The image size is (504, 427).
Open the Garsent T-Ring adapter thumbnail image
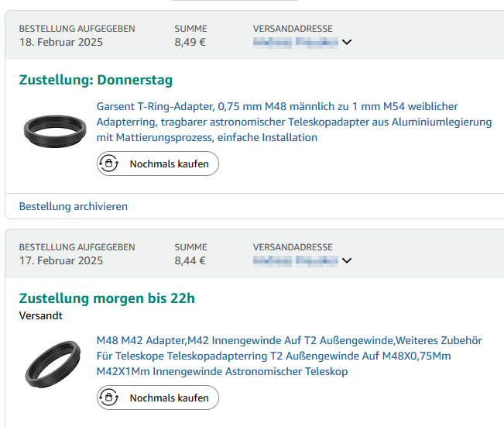tap(55, 131)
